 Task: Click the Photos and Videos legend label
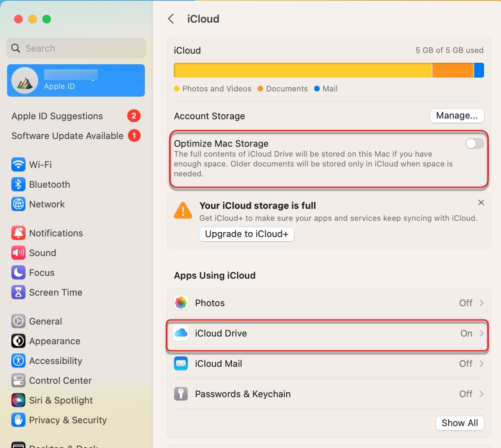pyautogui.click(x=217, y=89)
